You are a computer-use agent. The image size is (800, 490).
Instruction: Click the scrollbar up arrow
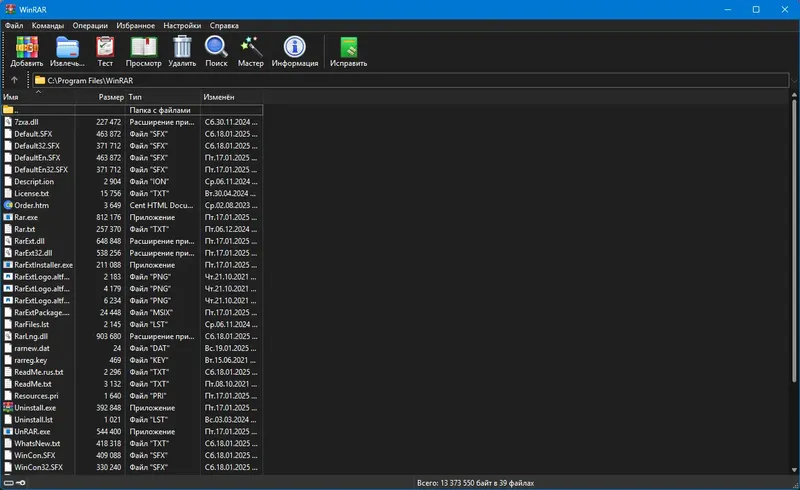794,95
